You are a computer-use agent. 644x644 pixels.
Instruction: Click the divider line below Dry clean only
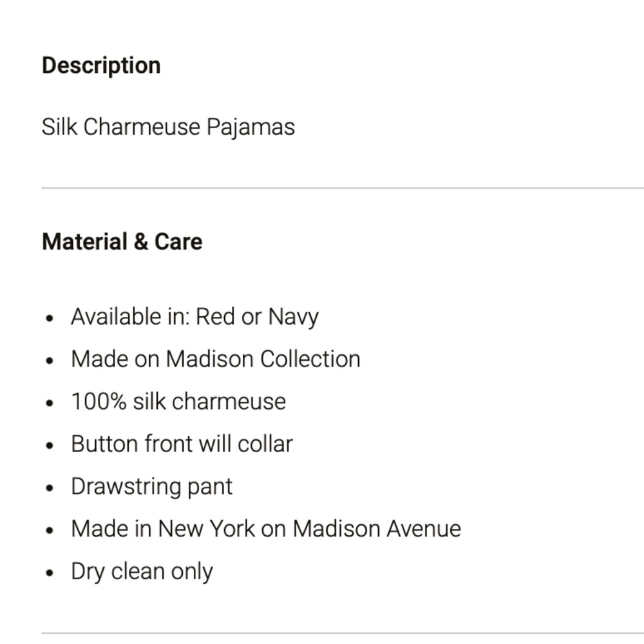point(343,633)
